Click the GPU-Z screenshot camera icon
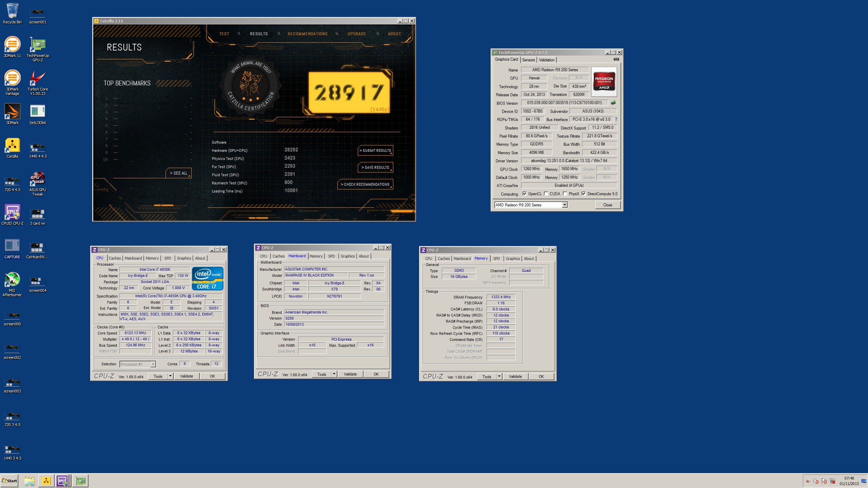Image resolution: width=868 pixels, height=488 pixels. pos(616,59)
